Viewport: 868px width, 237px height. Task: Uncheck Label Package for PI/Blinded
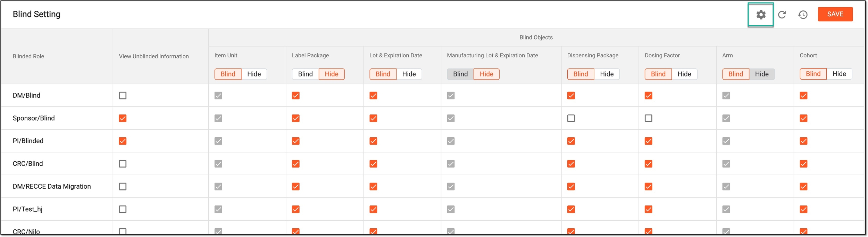[296, 141]
